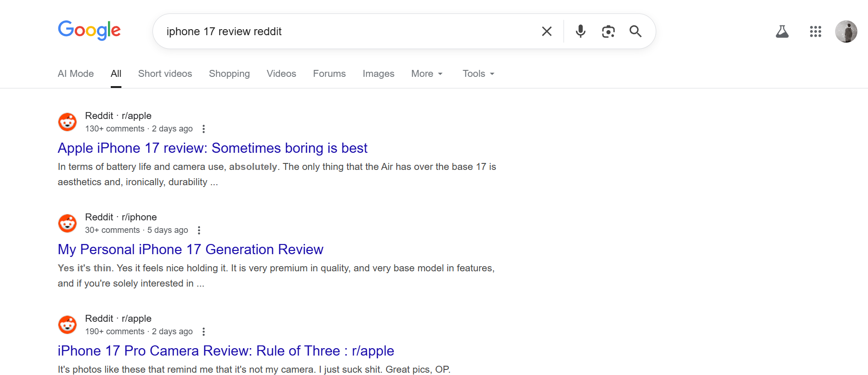
Task: Switch to the AI Mode tab
Action: pyautogui.click(x=76, y=74)
